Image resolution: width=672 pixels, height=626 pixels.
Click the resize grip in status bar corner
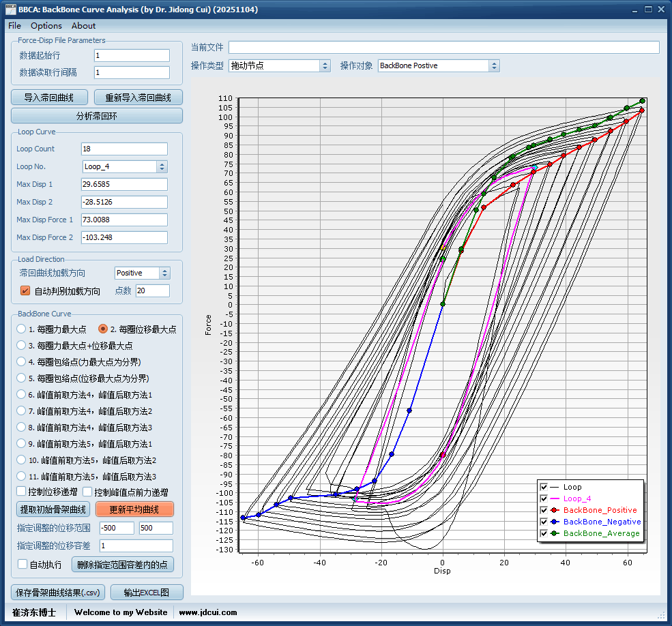pos(661,614)
